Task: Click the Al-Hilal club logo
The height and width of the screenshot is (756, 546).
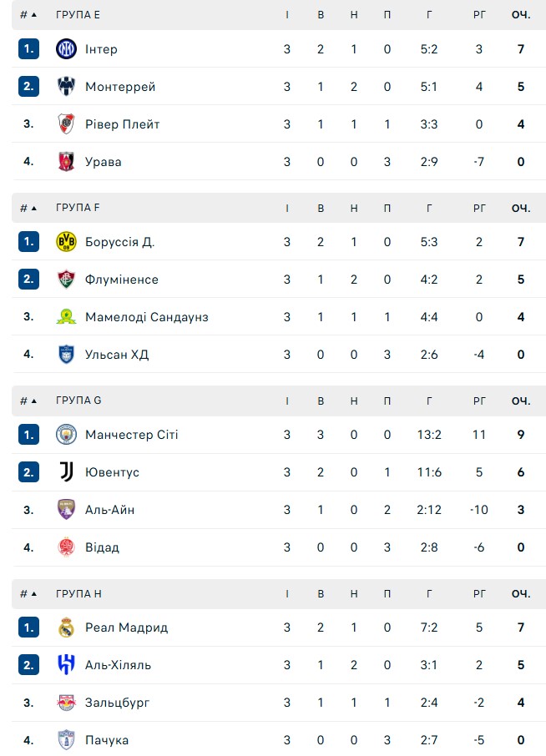Action: [x=66, y=665]
